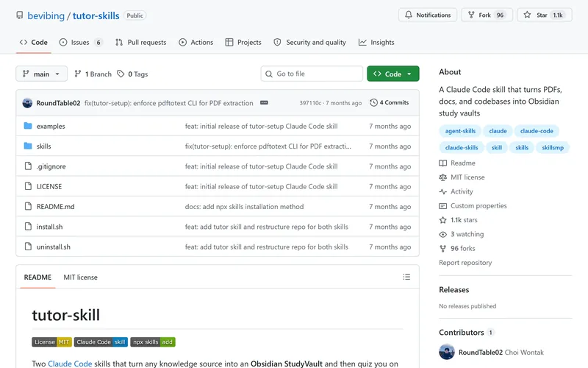Expand commit message ellipsis button
588x368 pixels.
coord(264,102)
